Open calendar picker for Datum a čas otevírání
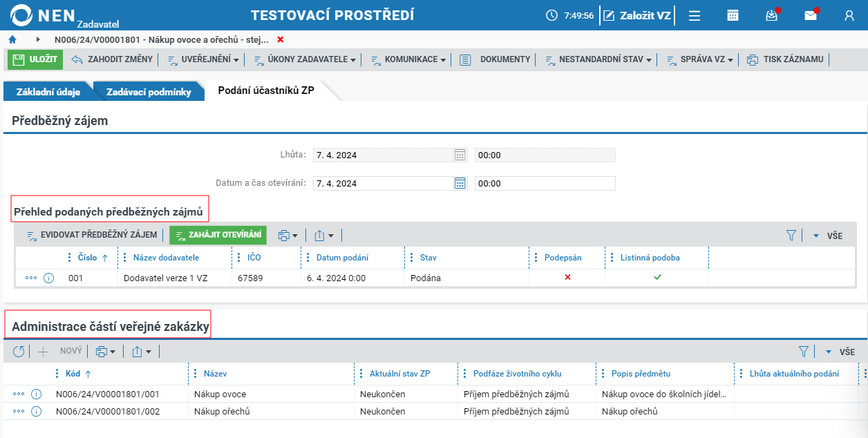Viewport: 868px width, 438px height. 460,183
